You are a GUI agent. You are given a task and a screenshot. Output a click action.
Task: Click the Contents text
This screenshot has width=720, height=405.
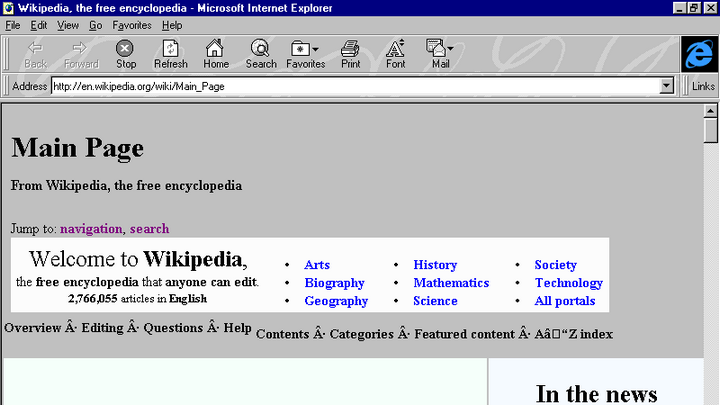pyautogui.click(x=282, y=334)
